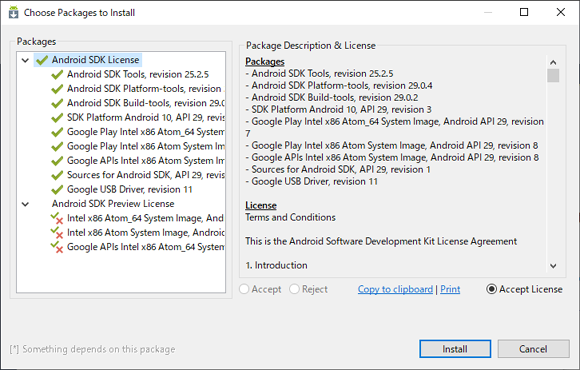Select SDK Platform Android 10, API 29 row
The image size is (580, 370).
[146, 118]
